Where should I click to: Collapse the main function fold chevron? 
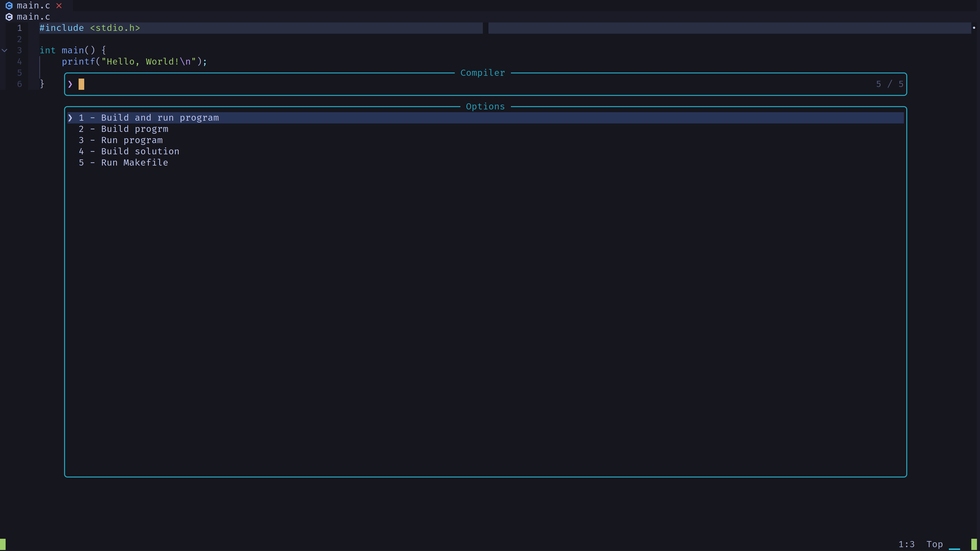(5, 50)
